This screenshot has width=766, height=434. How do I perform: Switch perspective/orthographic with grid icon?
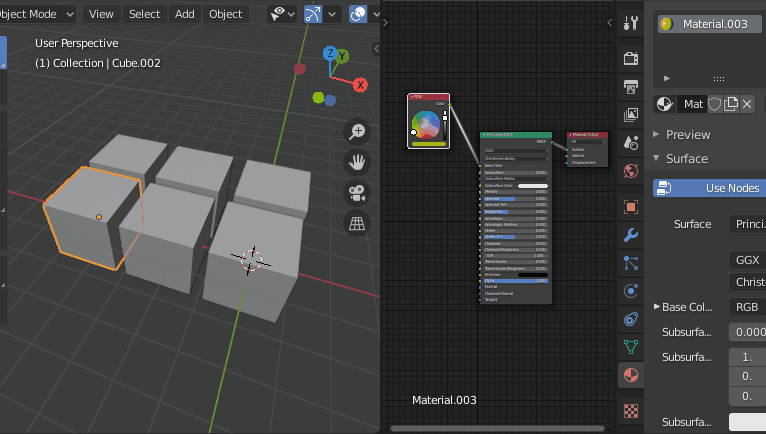[x=357, y=223]
